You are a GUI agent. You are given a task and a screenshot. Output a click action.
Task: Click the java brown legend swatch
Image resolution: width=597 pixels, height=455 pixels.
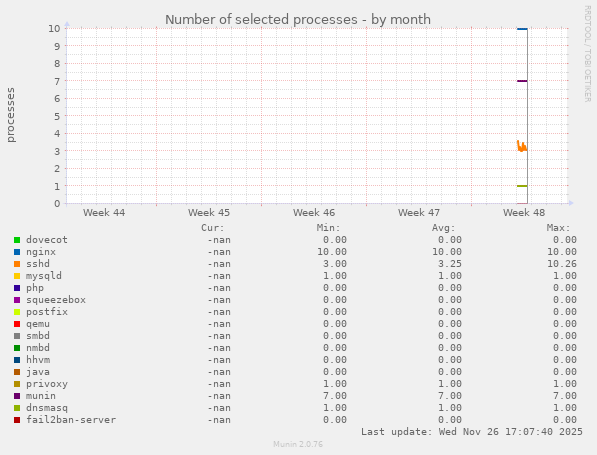tap(17, 372)
